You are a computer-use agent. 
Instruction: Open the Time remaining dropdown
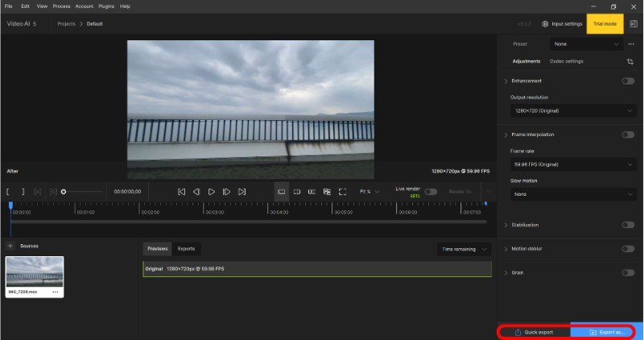click(x=464, y=250)
